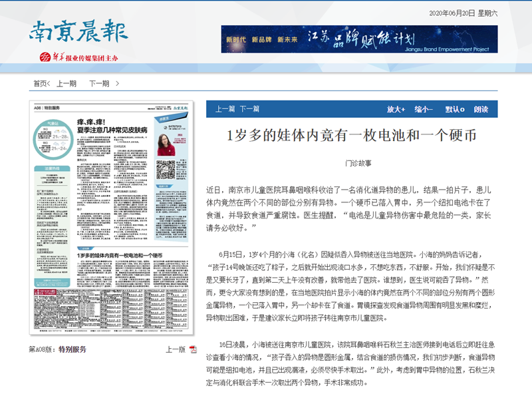Go to 上一篇 previous article
This screenshot has width=532, height=398.
pyautogui.click(x=223, y=109)
